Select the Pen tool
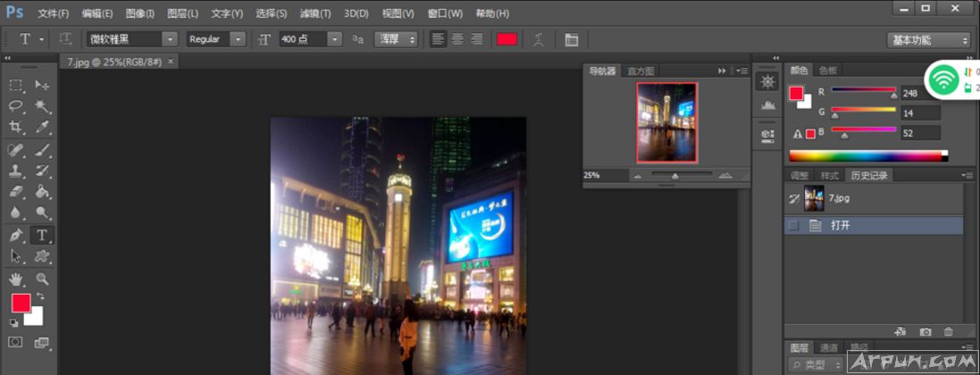The width and height of the screenshot is (980, 375). [16, 236]
